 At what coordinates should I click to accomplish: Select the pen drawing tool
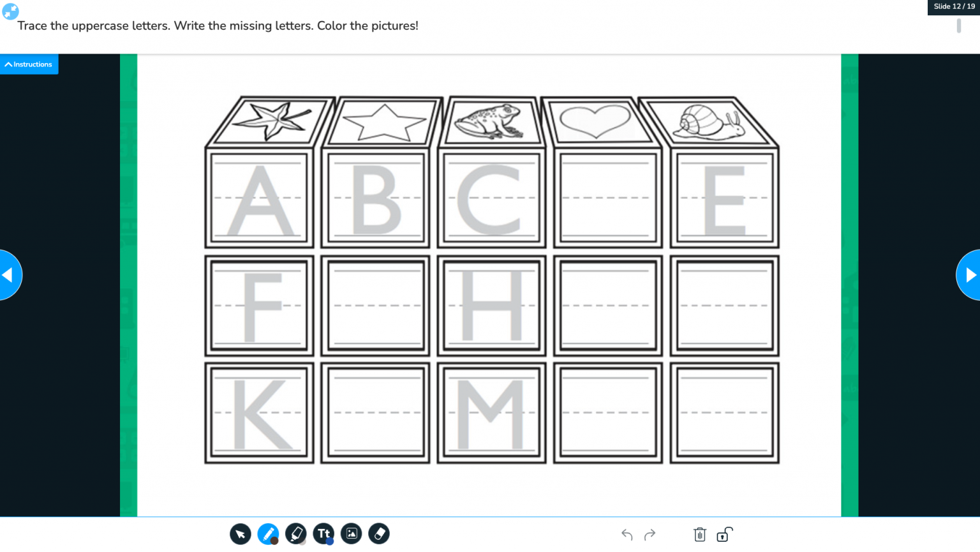click(x=268, y=533)
